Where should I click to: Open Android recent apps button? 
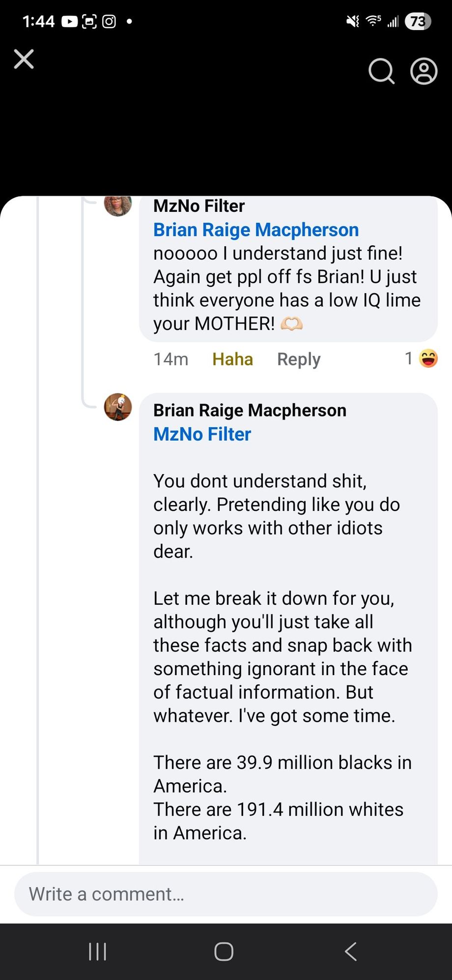click(x=97, y=951)
